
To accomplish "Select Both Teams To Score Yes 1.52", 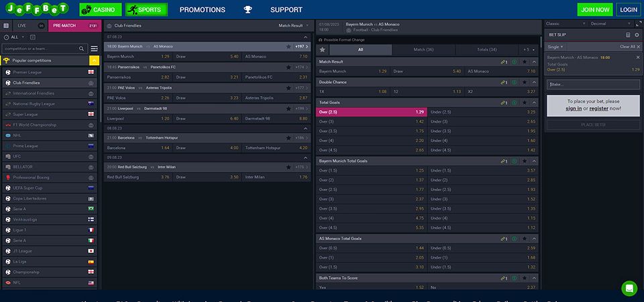I will pos(371,288).
